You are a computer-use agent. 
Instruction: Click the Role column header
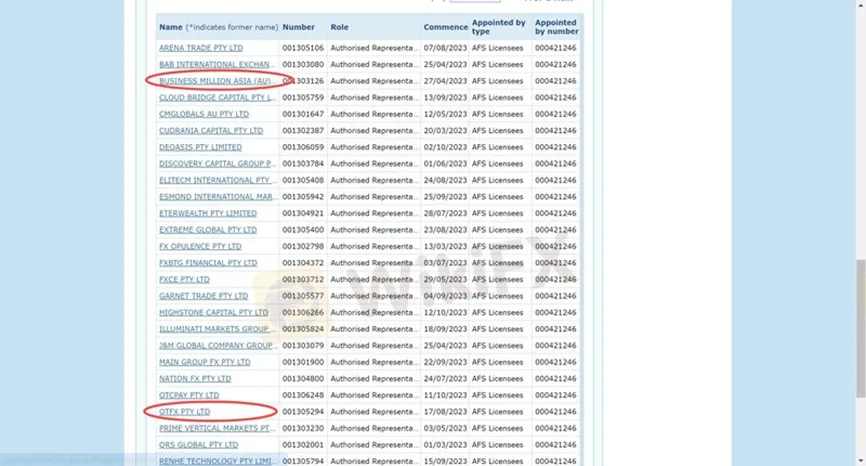(340, 27)
